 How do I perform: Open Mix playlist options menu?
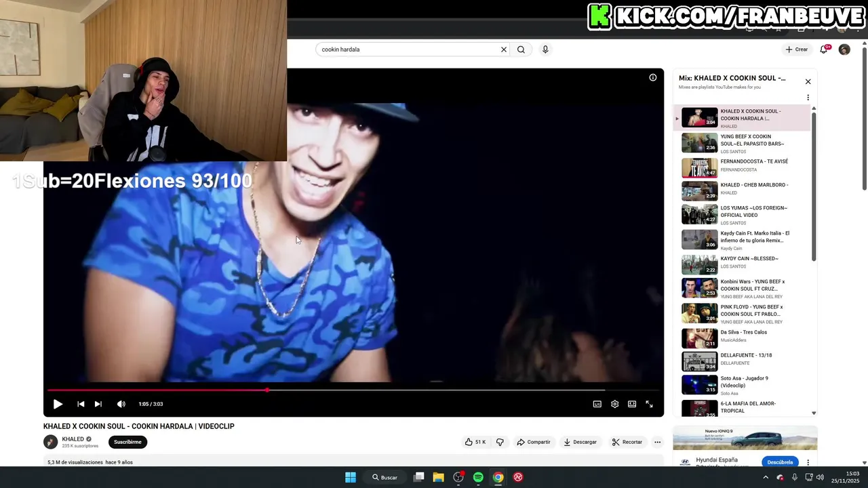point(808,98)
